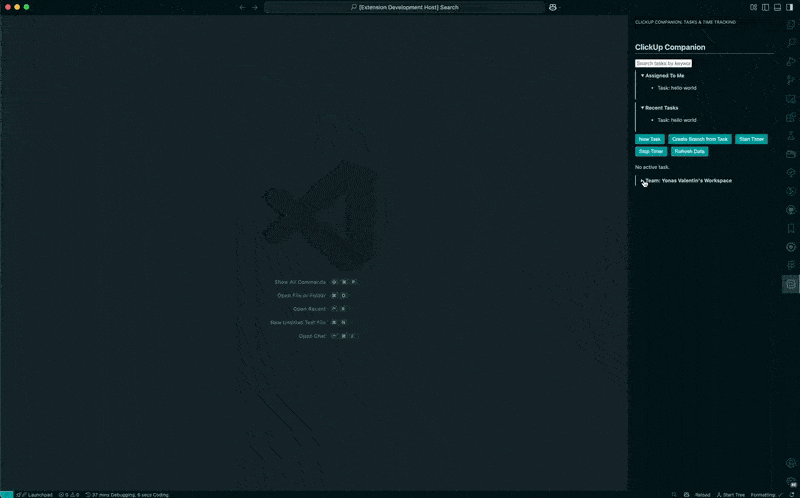Open the Explorer view in the activity bar
This screenshot has height=498, width=800.
tap(791, 24)
